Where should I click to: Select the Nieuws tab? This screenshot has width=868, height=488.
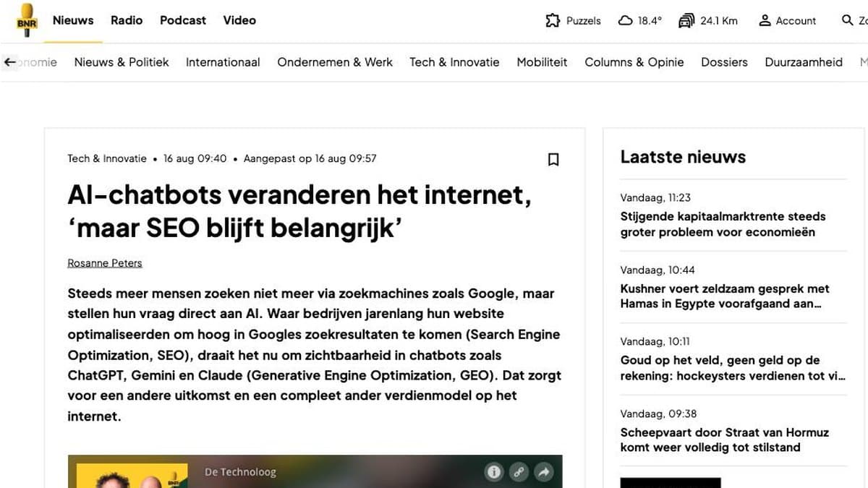point(73,20)
